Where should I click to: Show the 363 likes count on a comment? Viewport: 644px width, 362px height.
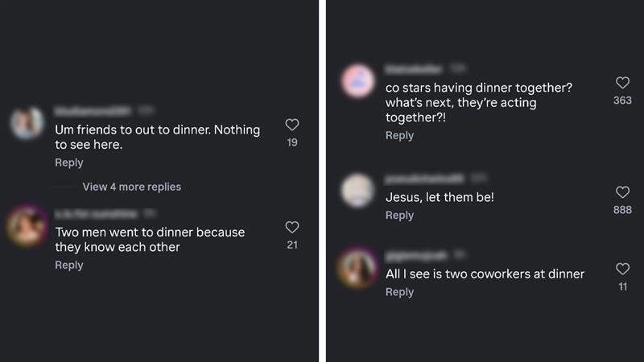coord(622,101)
